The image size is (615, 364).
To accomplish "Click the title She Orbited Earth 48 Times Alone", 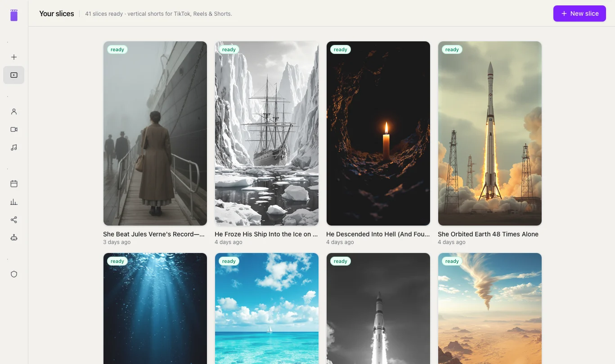I will tap(488, 234).
